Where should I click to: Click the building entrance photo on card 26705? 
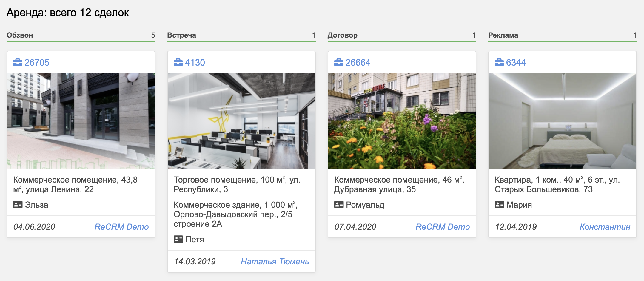[81, 121]
